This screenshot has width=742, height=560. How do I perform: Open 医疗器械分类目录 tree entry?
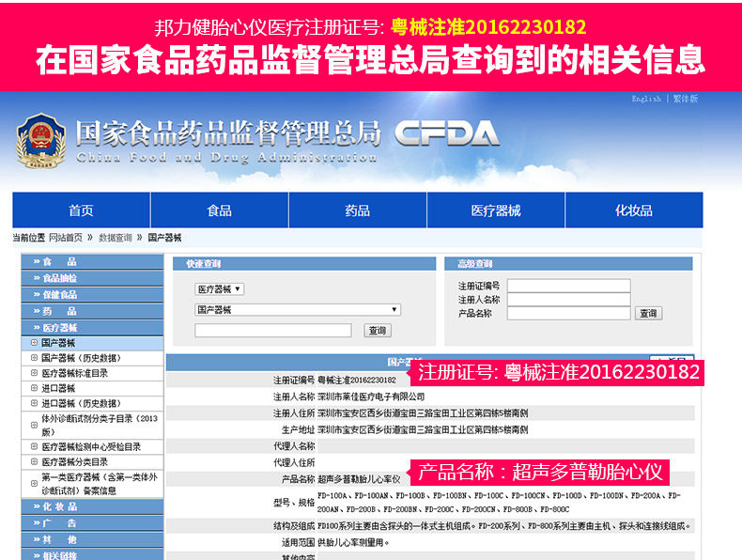75,461
